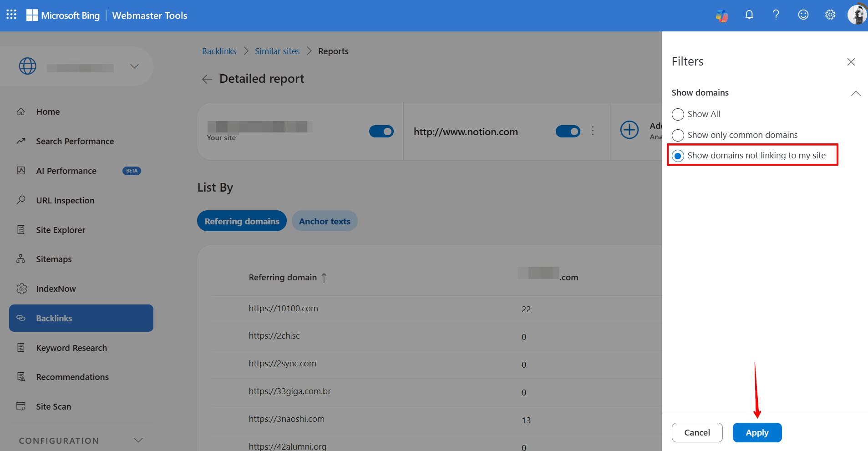The height and width of the screenshot is (451, 868).
Task: Go to Backlinks breadcrumb link
Action: 219,51
